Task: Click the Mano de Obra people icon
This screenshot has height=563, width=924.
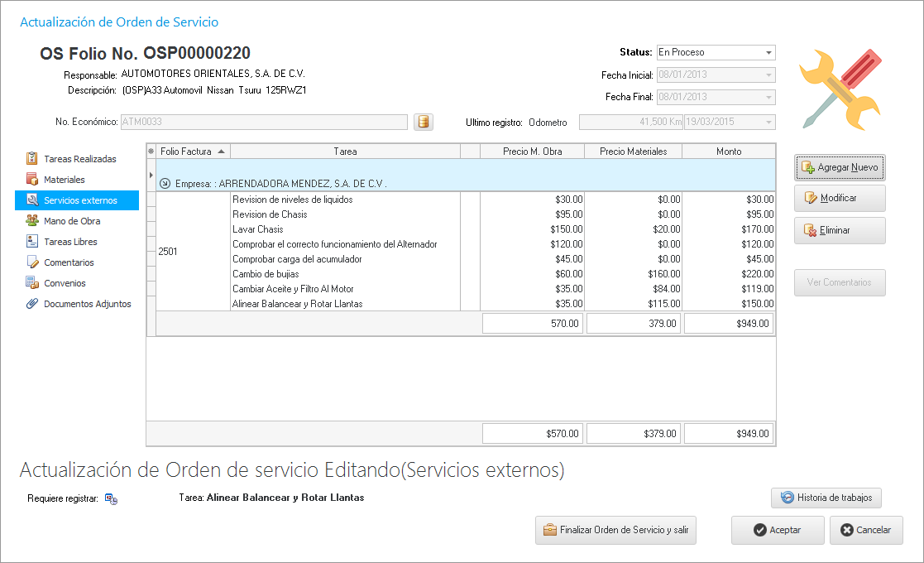Action: pos(32,221)
